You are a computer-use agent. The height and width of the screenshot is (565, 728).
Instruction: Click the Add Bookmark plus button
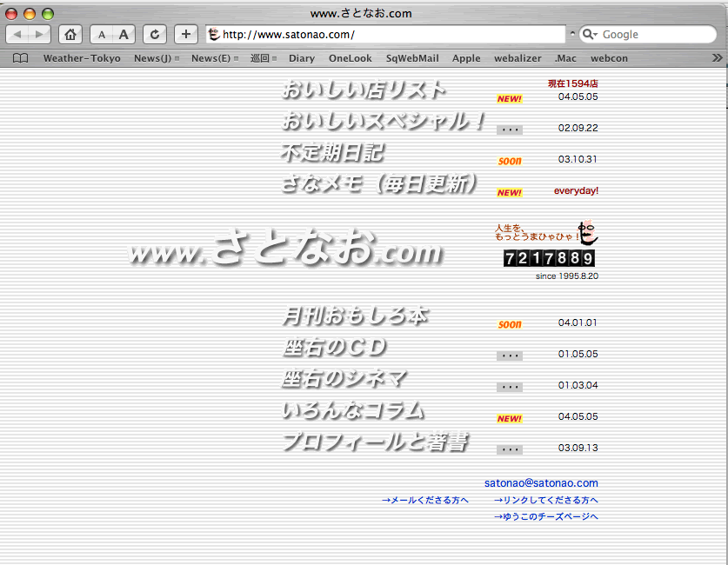point(186,35)
